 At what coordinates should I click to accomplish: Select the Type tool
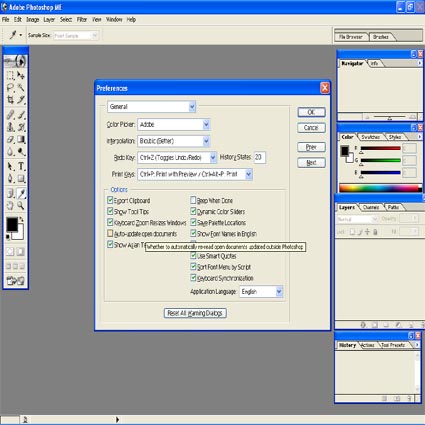click(x=21, y=166)
